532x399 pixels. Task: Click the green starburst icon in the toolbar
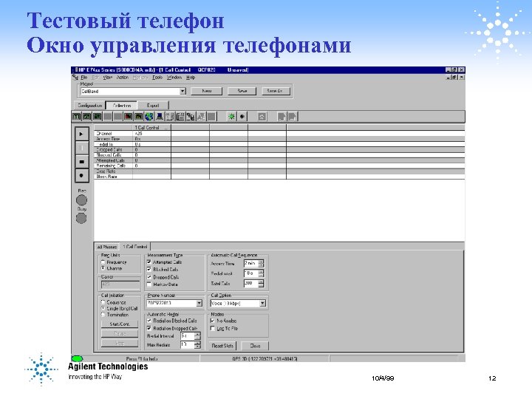point(231,117)
